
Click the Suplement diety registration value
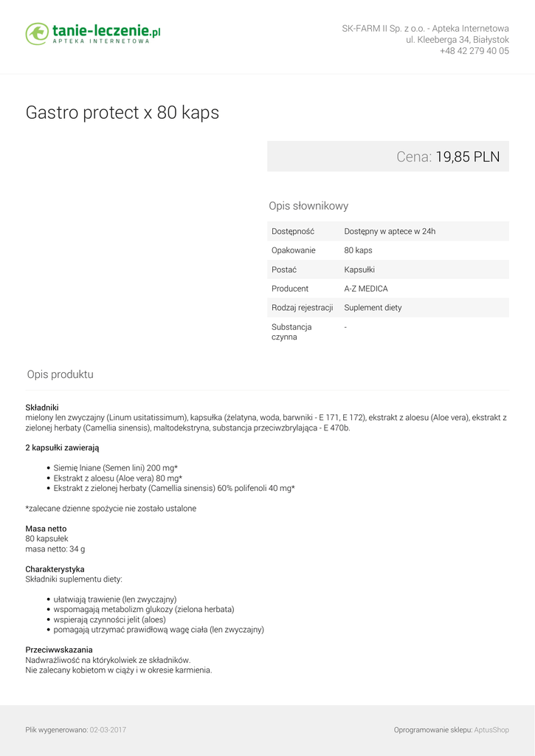pos(373,308)
